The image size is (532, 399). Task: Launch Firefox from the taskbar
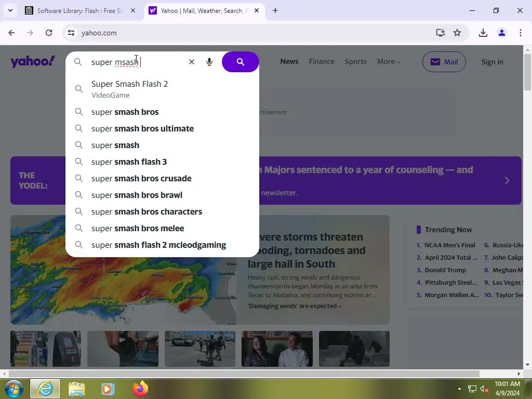(140, 389)
